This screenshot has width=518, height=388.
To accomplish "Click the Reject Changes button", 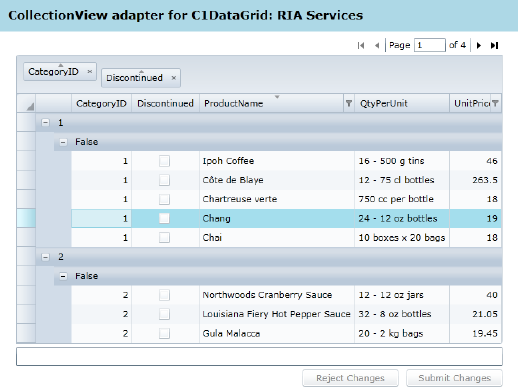I will coord(350,378).
